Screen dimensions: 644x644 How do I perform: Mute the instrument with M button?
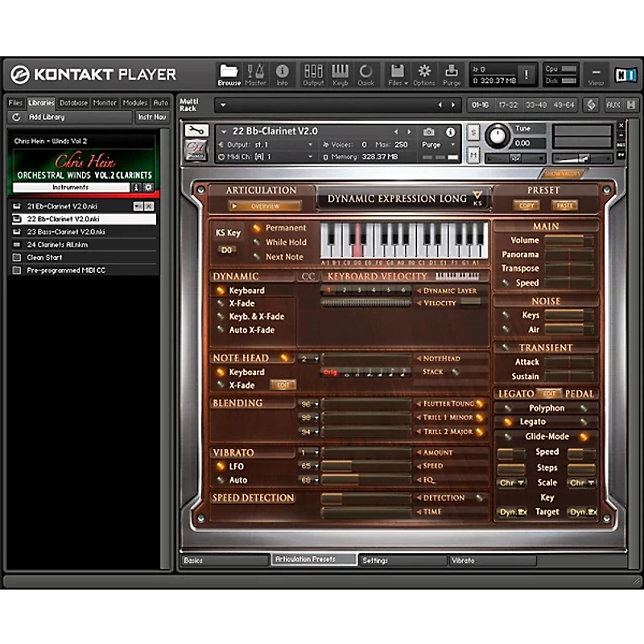point(473,155)
